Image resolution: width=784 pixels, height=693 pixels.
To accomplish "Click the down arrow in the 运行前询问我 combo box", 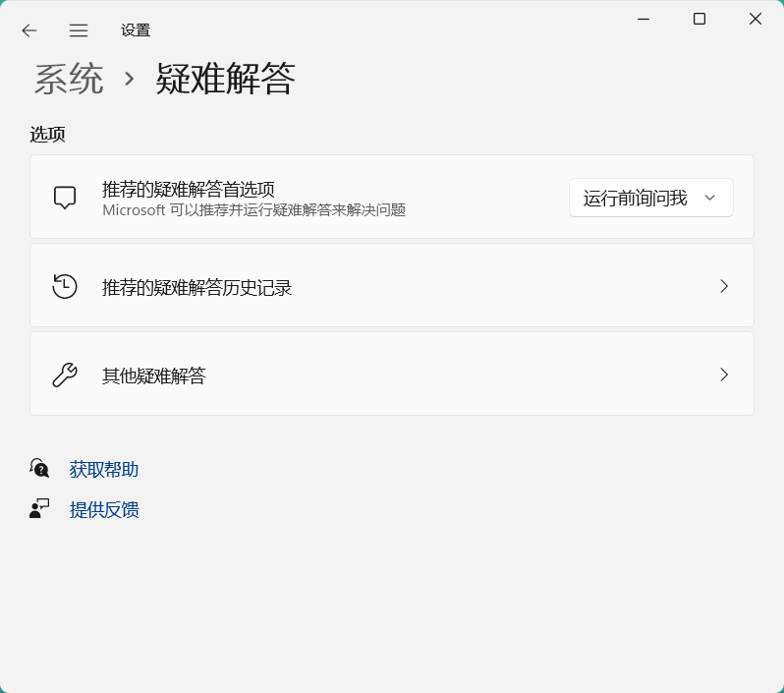I will click(709, 198).
